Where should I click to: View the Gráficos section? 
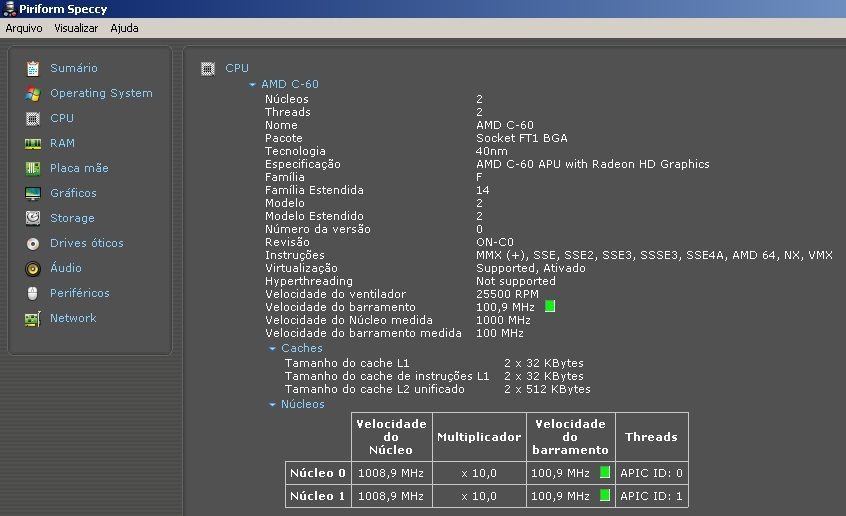coord(73,193)
